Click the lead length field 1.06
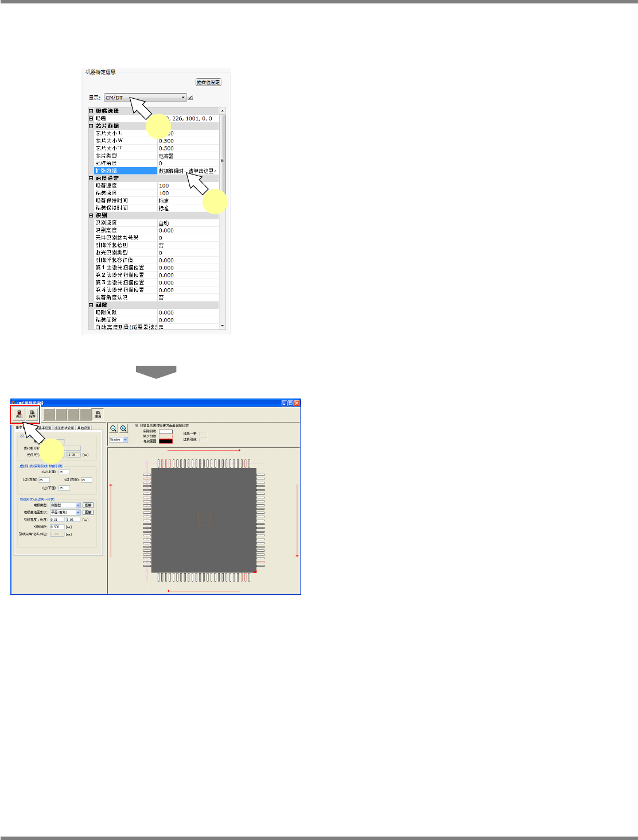 coord(73,520)
